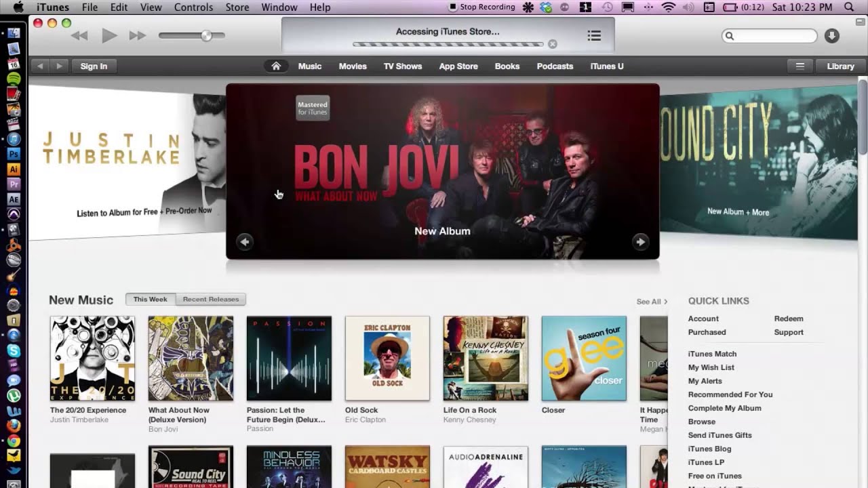Open Spotify from the dock

[14, 79]
